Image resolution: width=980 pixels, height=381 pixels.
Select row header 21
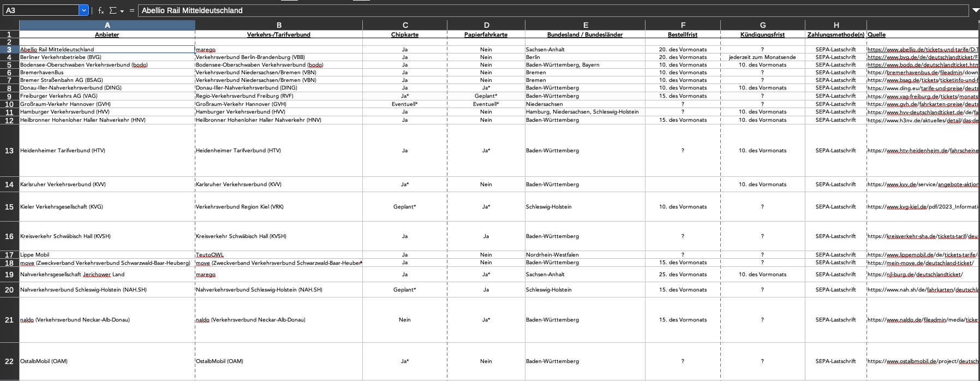pos(9,320)
